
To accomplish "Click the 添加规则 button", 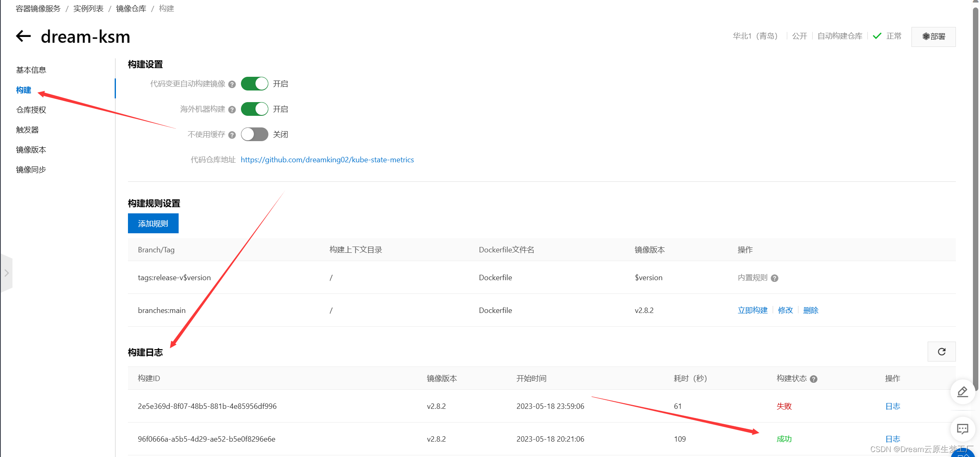I will pos(153,223).
